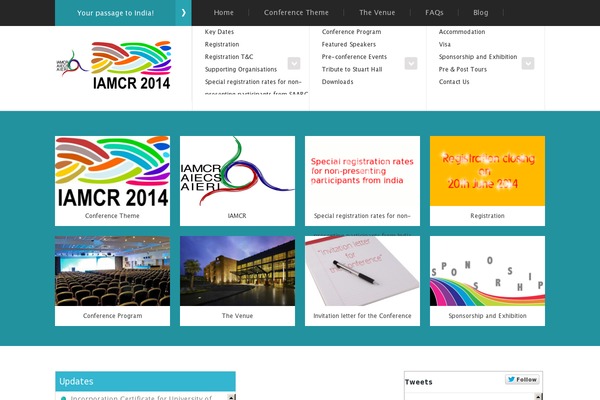Open the Visa link
Viewport: 600px width, 400px height.
point(445,44)
